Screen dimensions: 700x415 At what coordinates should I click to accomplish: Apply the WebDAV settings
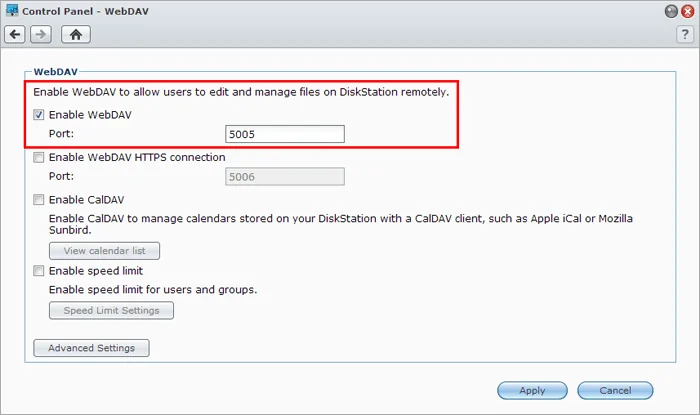tap(532, 390)
